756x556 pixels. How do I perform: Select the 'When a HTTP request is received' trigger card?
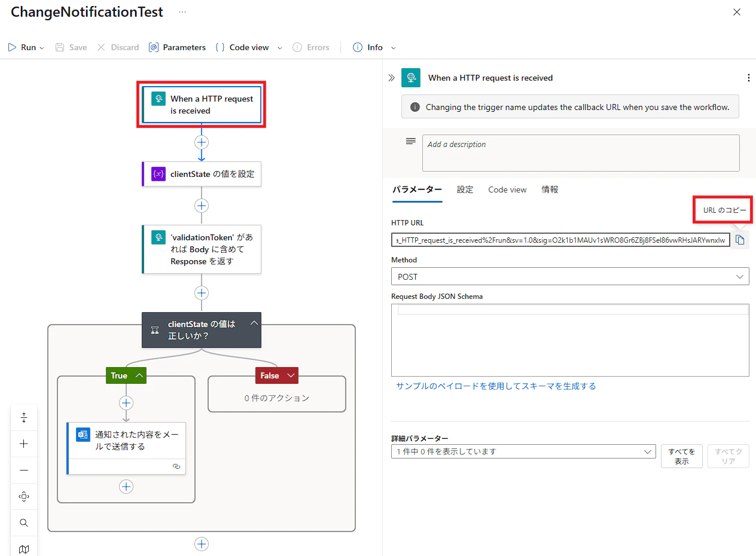(x=202, y=105)
